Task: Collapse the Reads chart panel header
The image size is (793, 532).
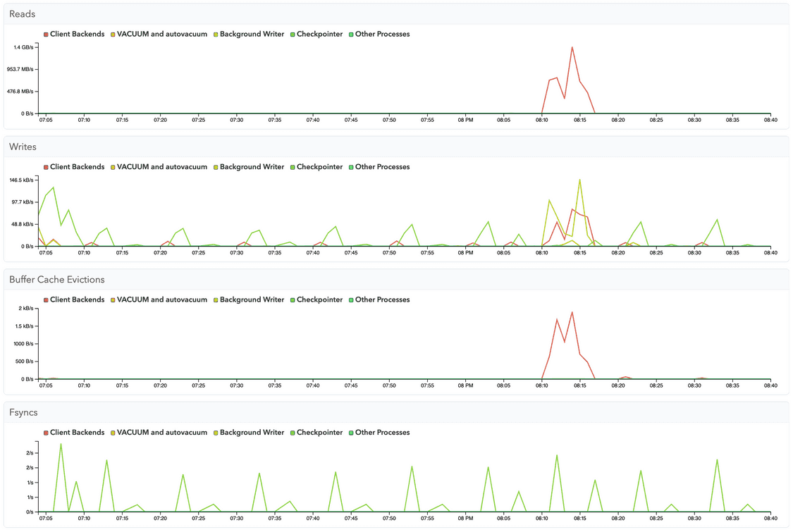Action: pyautogui.click(x=21, y=13)
